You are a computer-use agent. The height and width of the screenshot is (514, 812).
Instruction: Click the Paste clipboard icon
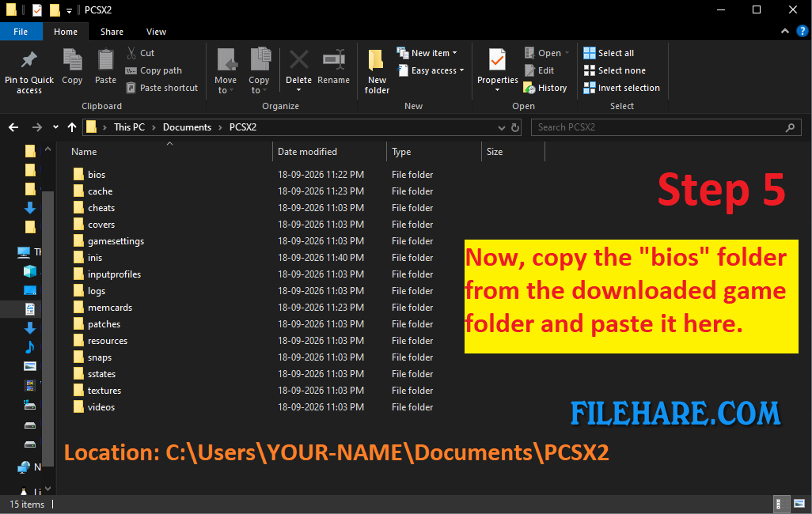point(105,59)
